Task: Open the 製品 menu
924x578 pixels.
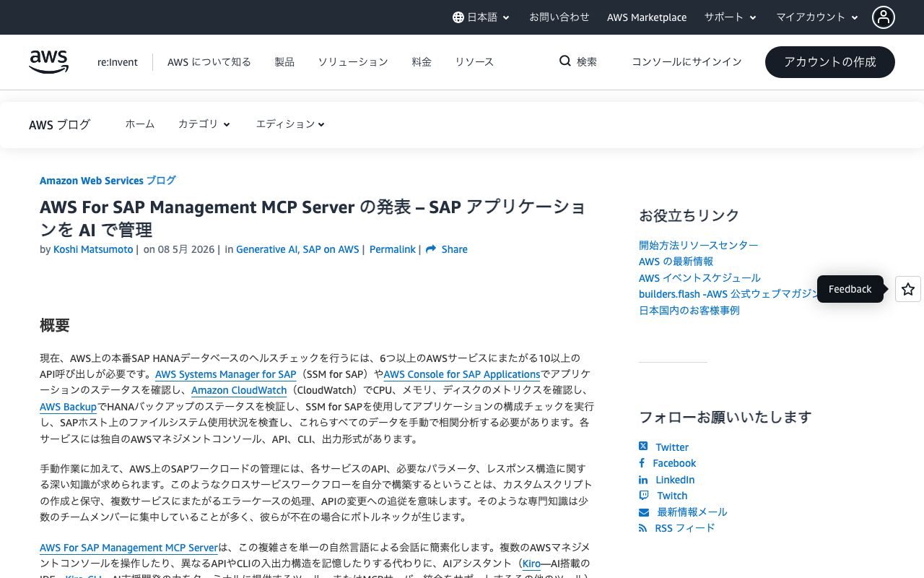Action: click(x=284, y=62)
